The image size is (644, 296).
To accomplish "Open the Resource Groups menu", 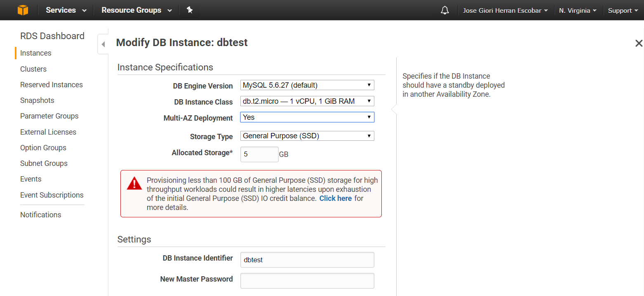I will coord(137,10).
